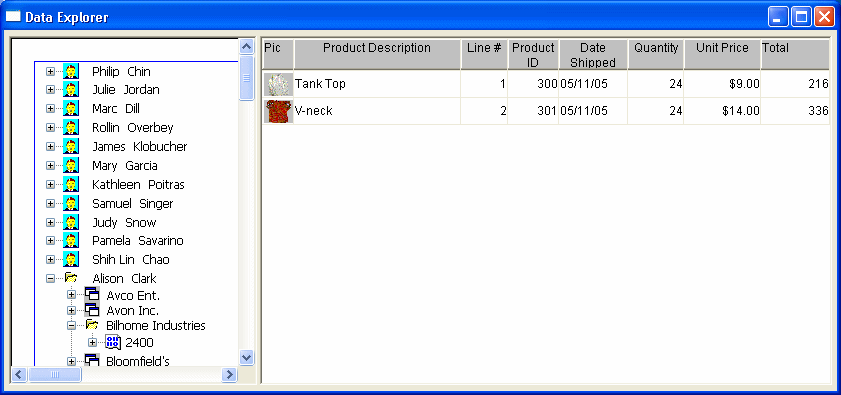This screenshot has width=841, height=395.
Task: Click the person icon beside Philip Chin
Action: point(71,71)
